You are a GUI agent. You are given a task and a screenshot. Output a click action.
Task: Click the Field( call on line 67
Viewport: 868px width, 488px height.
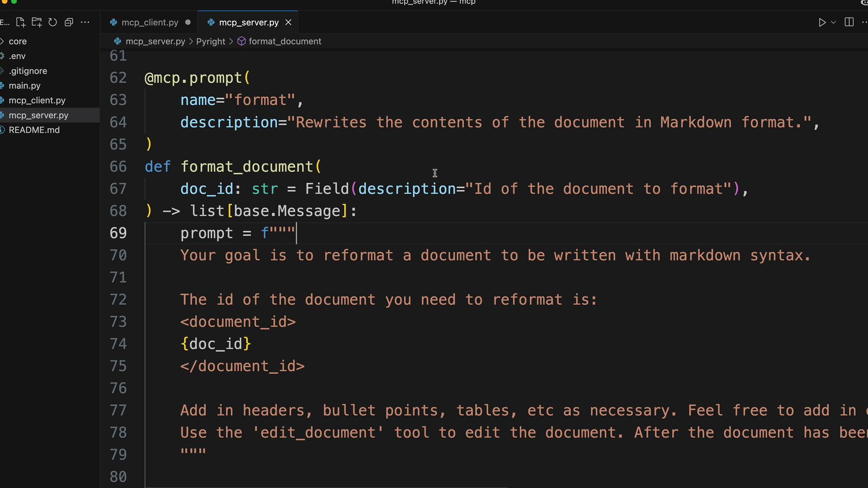coord(331,189)
